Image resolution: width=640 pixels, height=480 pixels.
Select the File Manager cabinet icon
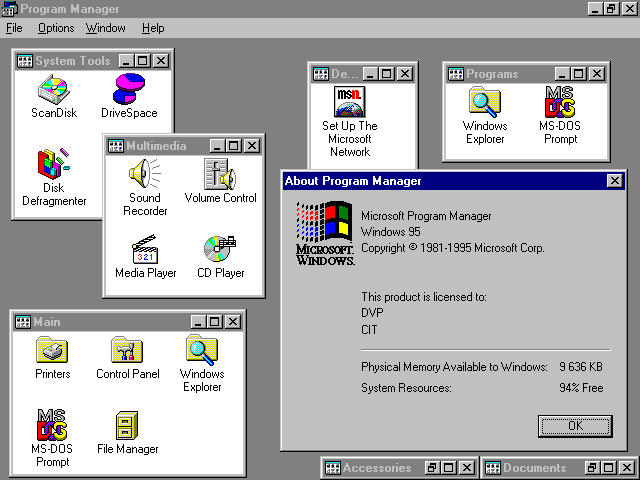[x=127, y=426]
